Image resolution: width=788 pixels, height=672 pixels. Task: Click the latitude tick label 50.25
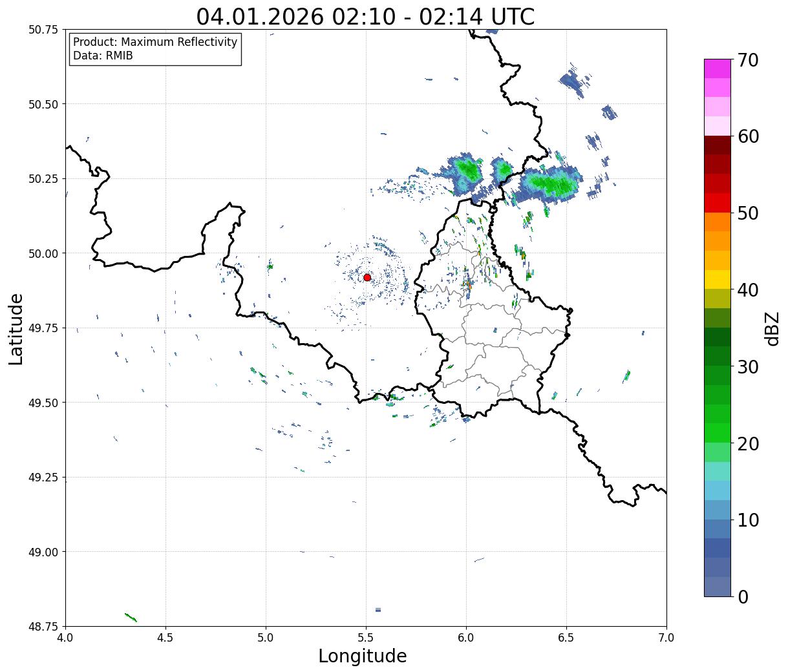click(x=43, y=179)
